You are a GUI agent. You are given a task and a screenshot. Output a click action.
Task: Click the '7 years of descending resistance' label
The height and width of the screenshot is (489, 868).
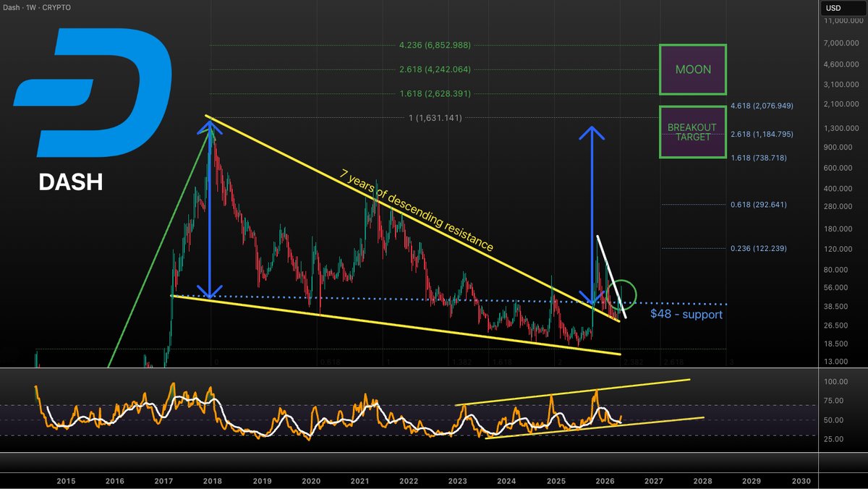(417, 211)
